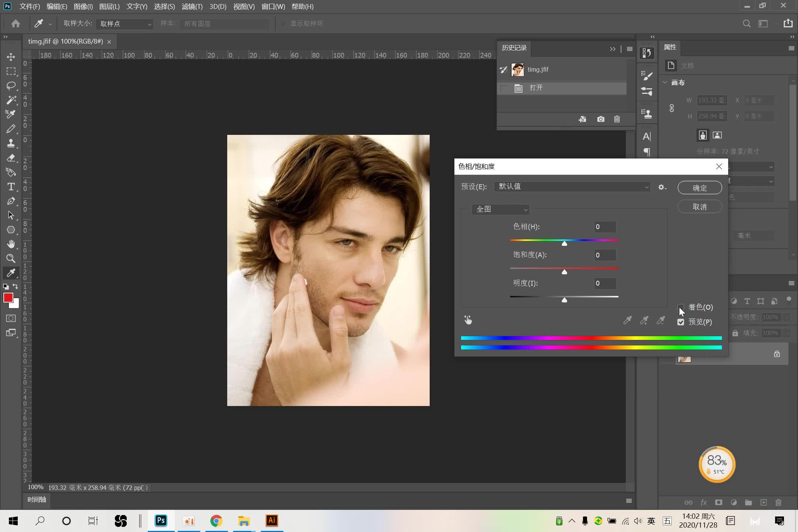Screen dimensions: 798x532
Task: Create new snapshot with the camera icon
Action: (600, 119)
